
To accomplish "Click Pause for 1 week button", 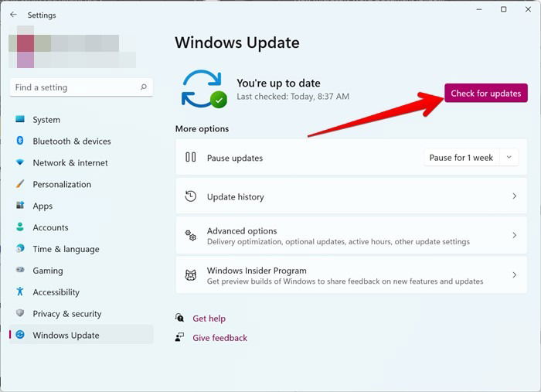I will click(461, 158).
